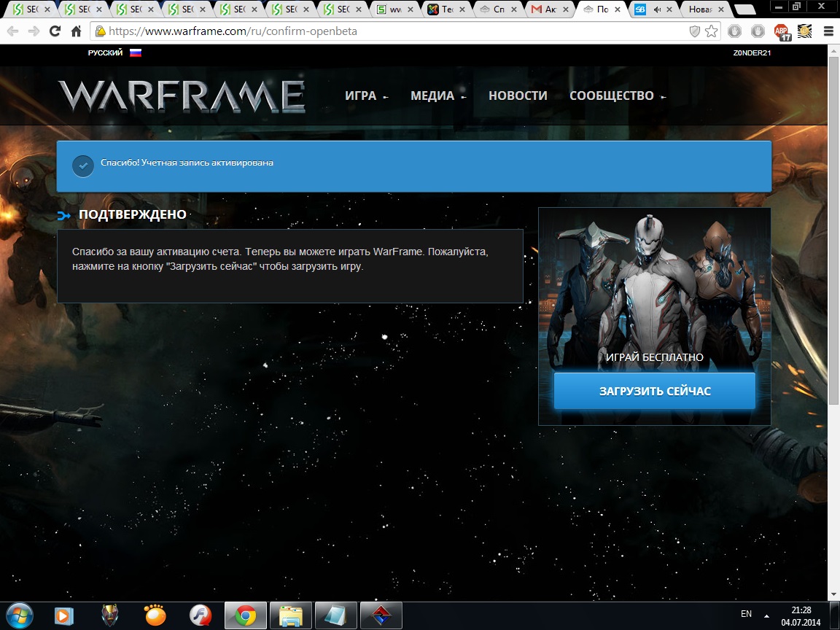Viewport: 840px width, 630px height.
Task: Click the WARFRAME logo
Action: [x=182, y=96]
